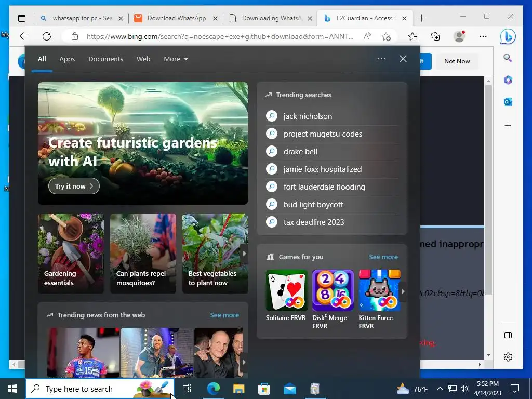Add a sidebar app with plus icon
Image resolution: width=532 pixels, height=399 pixels.
point(508,126)
